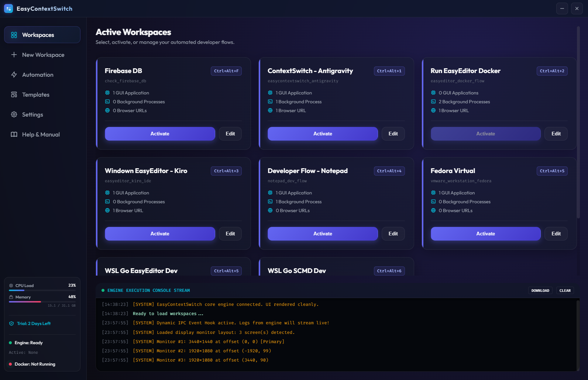Click the Engine: Ready status indicator
The image size is (588, 380).
click(x=26, y=343)
